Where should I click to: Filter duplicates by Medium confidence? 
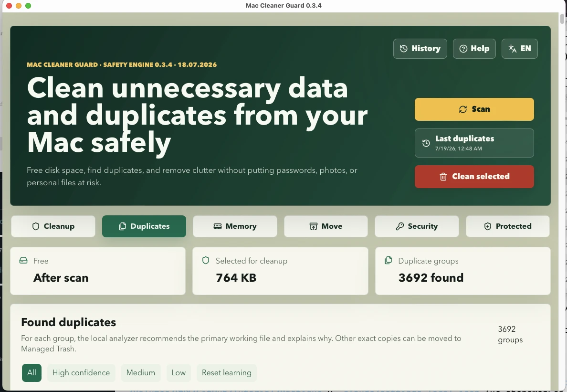click(x=141, y=373)
